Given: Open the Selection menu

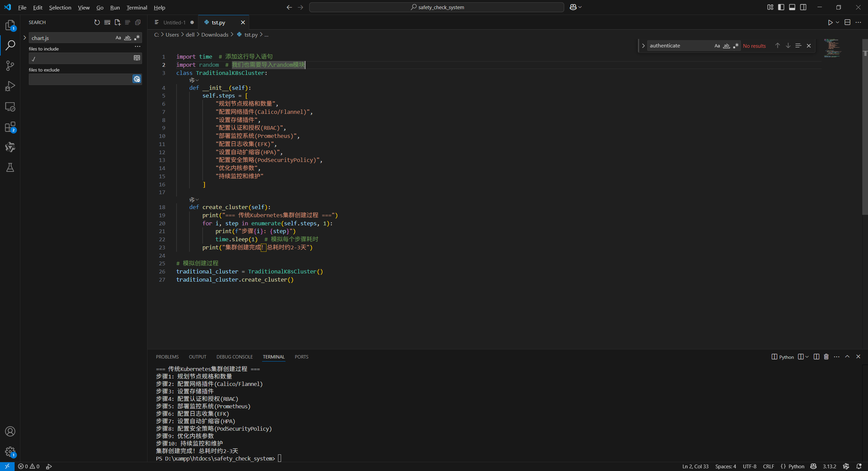Looking at the screenshot, I should (x=60, y=7).
